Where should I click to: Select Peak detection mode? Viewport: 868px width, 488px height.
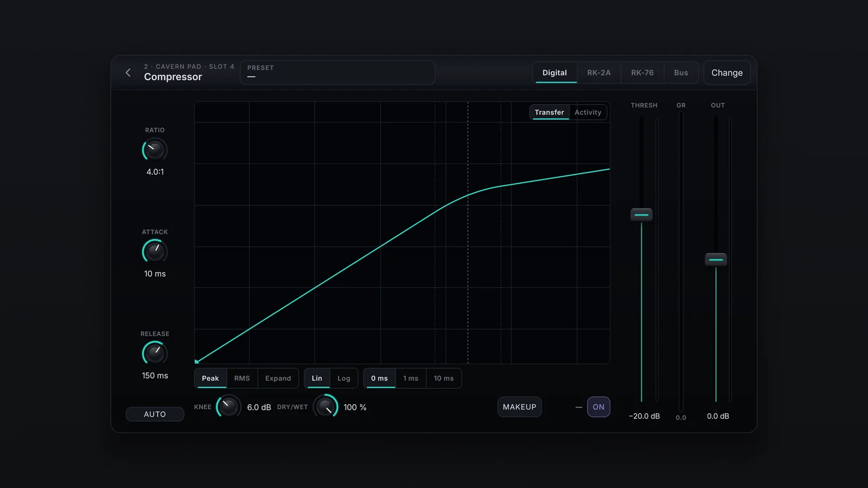click(210, 378)
